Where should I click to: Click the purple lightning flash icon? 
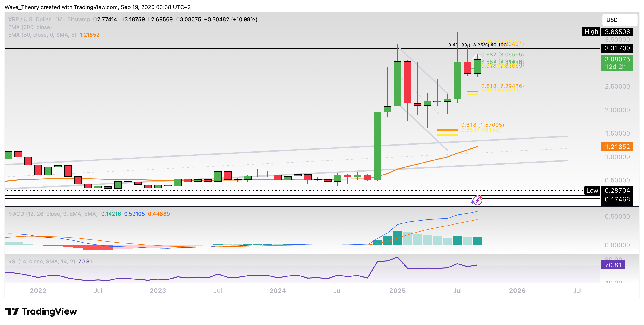(477, 201)
